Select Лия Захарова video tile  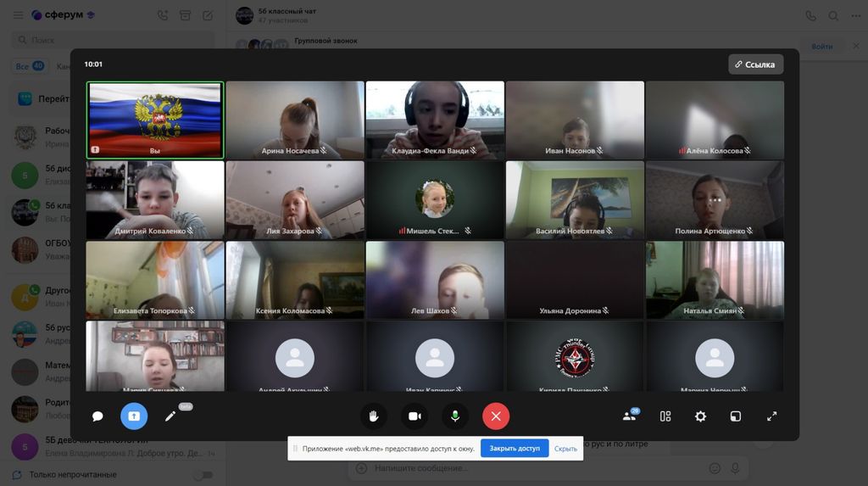tap(295, 200)
